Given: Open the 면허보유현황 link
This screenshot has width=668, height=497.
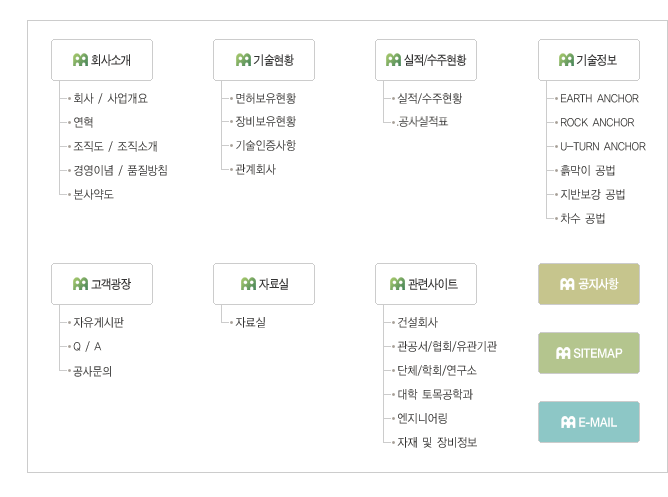Looking at the screenshot, I should click(265, 98).
